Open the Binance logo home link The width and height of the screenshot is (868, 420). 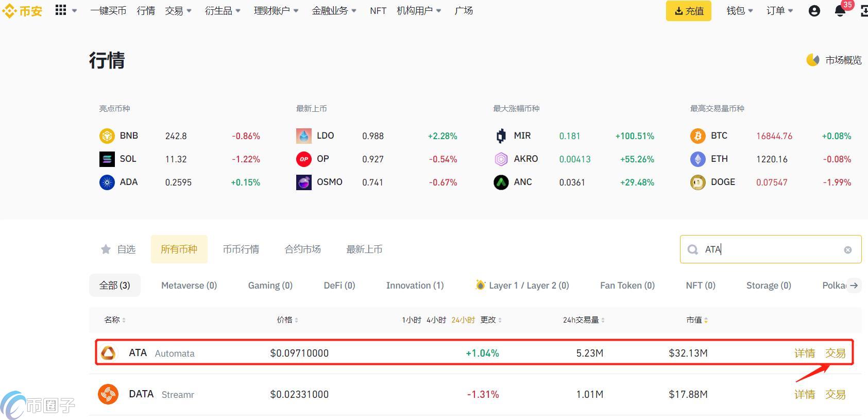click(22, 11)
